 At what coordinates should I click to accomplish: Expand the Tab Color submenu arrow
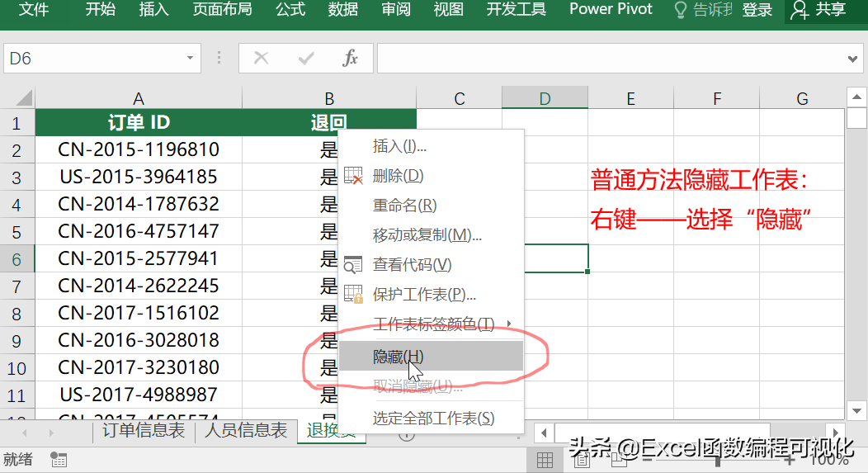509,324
